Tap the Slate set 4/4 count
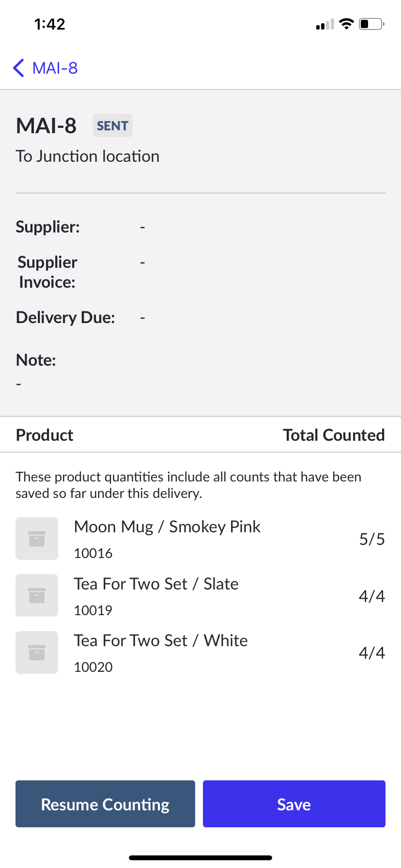Screen dimensions: 401x868 (371, 596)
